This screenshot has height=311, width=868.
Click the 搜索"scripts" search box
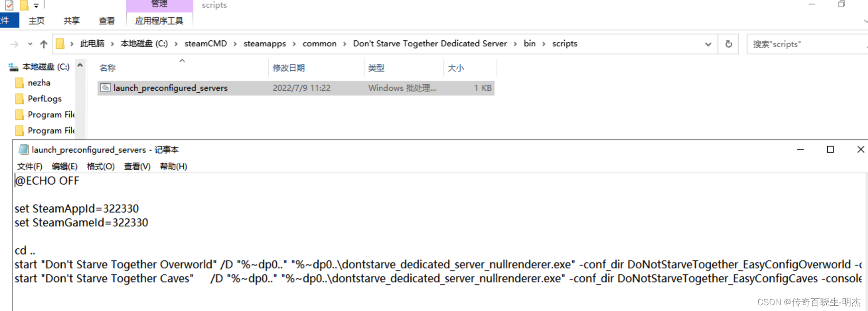click(x=807, y=44)
